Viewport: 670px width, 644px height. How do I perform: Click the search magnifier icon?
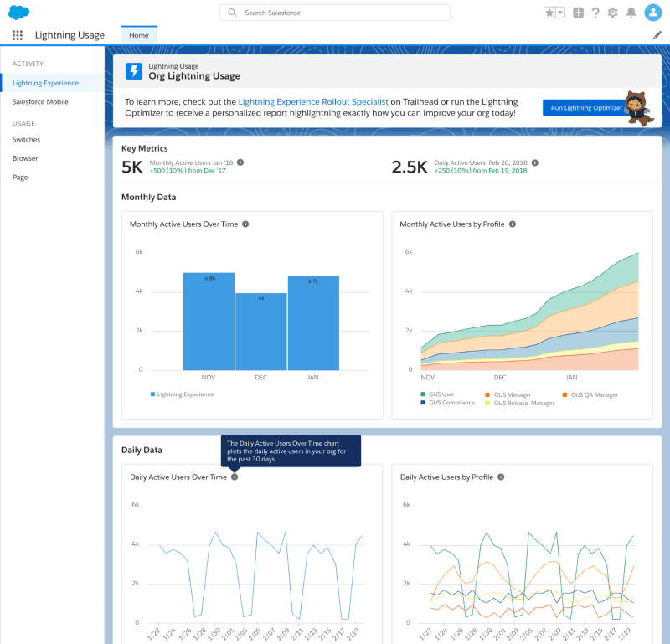click(x=232, y=13)
